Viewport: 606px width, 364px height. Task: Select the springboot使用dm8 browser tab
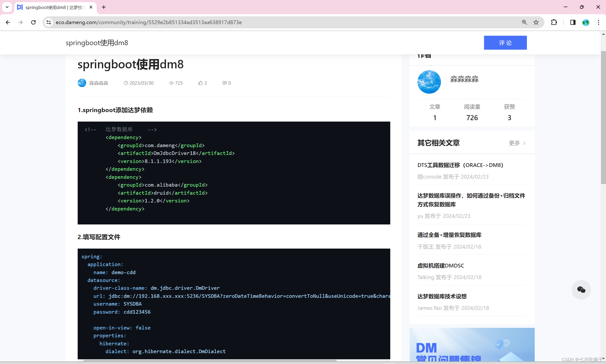tap(55, 7)
